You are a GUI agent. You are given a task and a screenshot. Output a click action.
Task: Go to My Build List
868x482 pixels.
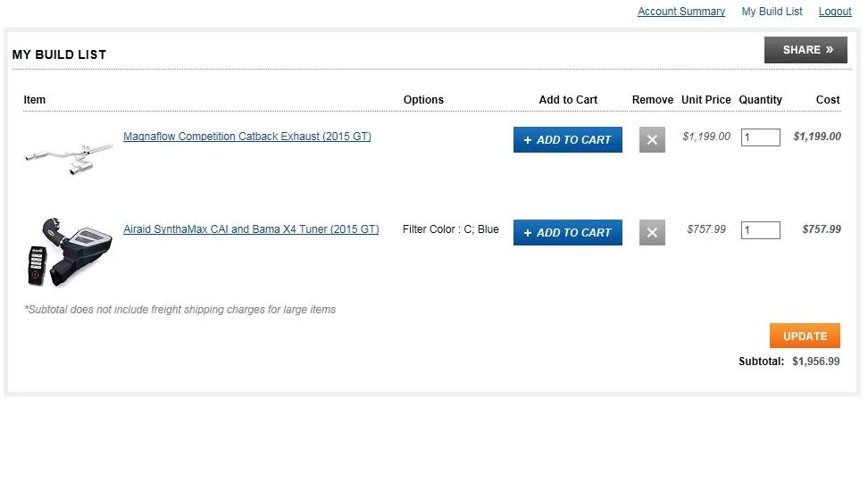point(772,12)
